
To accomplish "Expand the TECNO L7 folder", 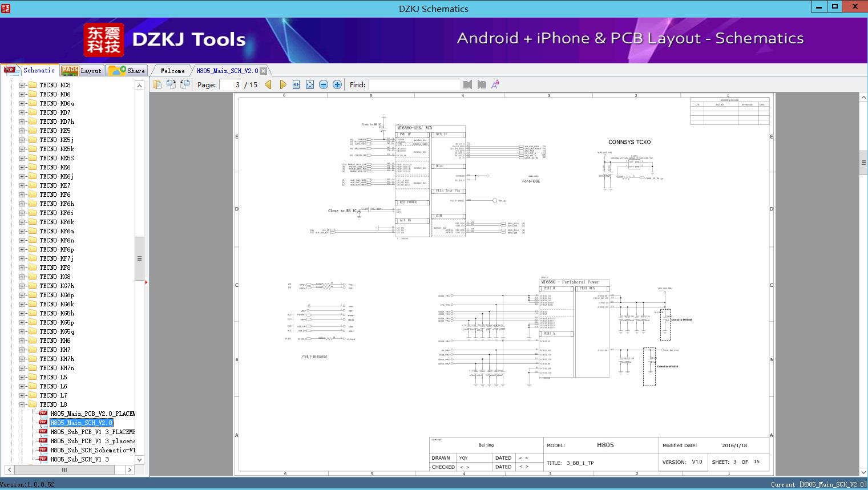I will (x=22, y=395).
